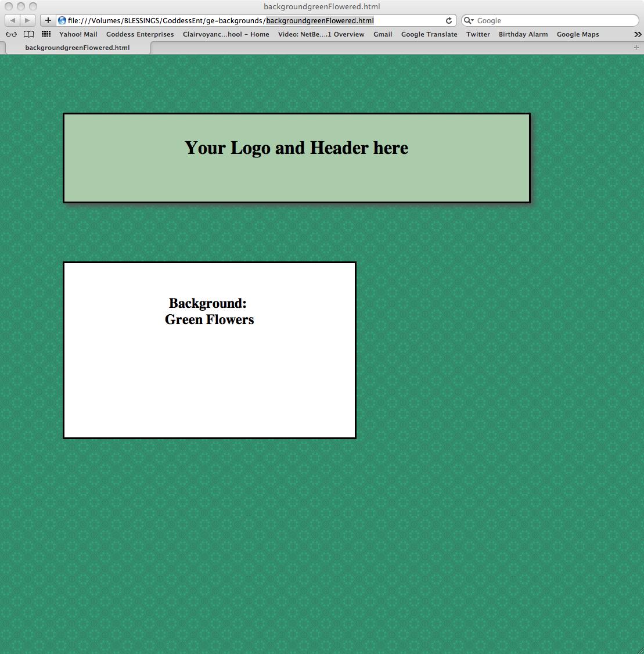Select the backgroundgreenFlowered.html tab
The image size is (644, 654).
pos(77,48)
